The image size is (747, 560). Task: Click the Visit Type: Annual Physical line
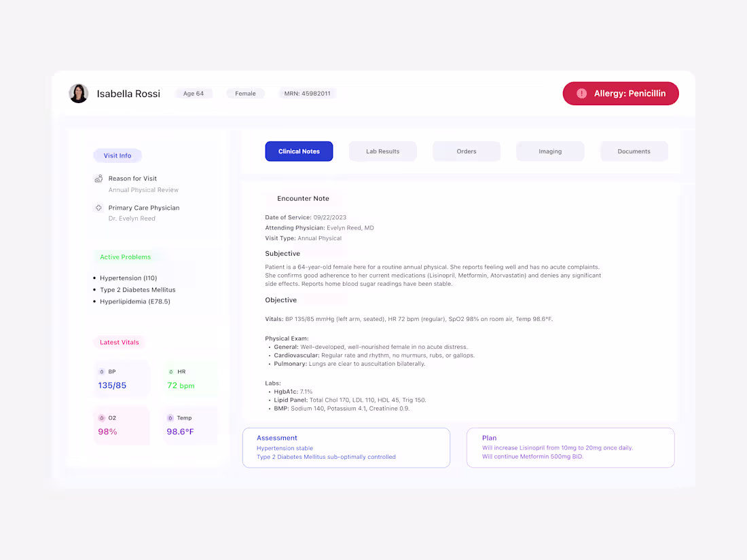pos(304,238)
